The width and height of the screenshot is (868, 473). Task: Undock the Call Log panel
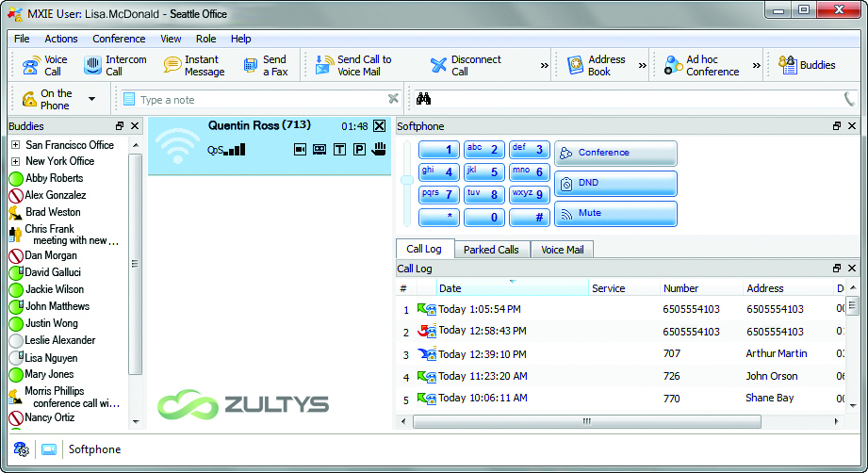coord(837,269)
